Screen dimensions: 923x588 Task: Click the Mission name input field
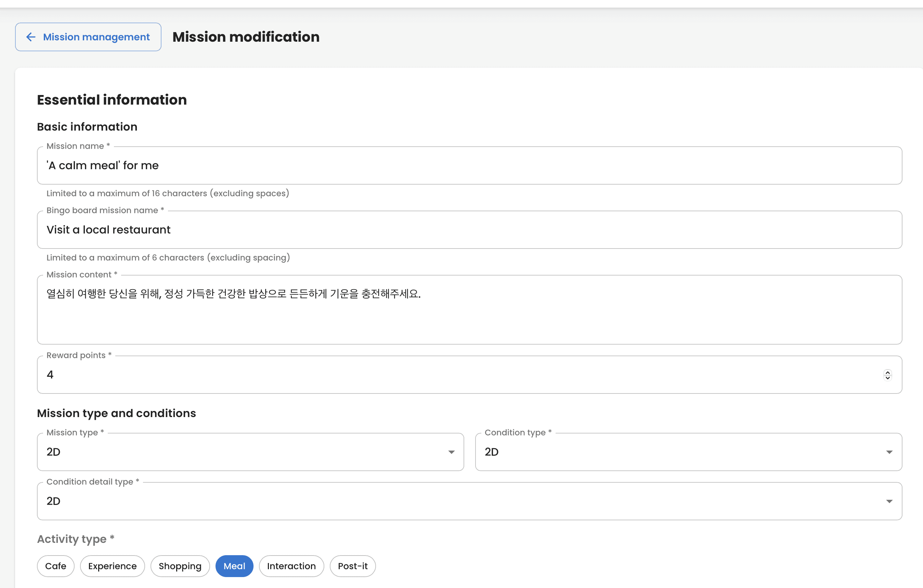tap(469, 165)
